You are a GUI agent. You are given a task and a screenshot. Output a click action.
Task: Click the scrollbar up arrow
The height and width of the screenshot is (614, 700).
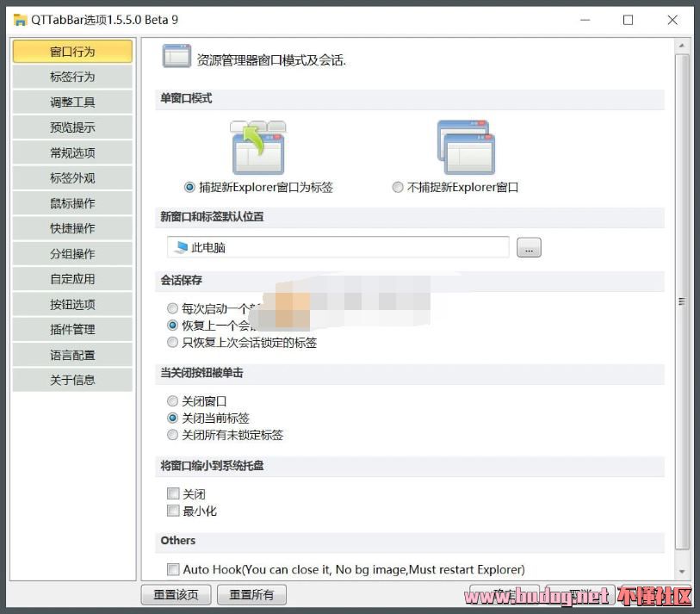tap(682, 46)
